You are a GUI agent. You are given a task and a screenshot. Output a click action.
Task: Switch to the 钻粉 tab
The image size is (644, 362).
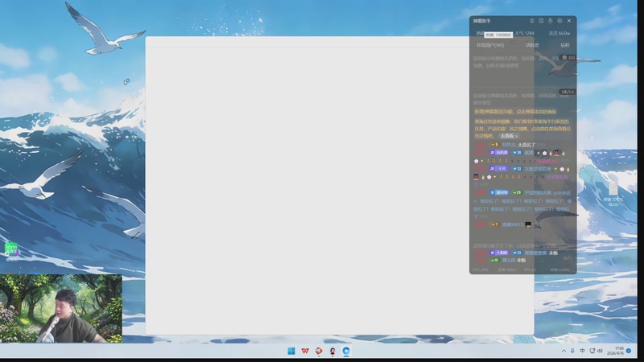click(565, 45)
